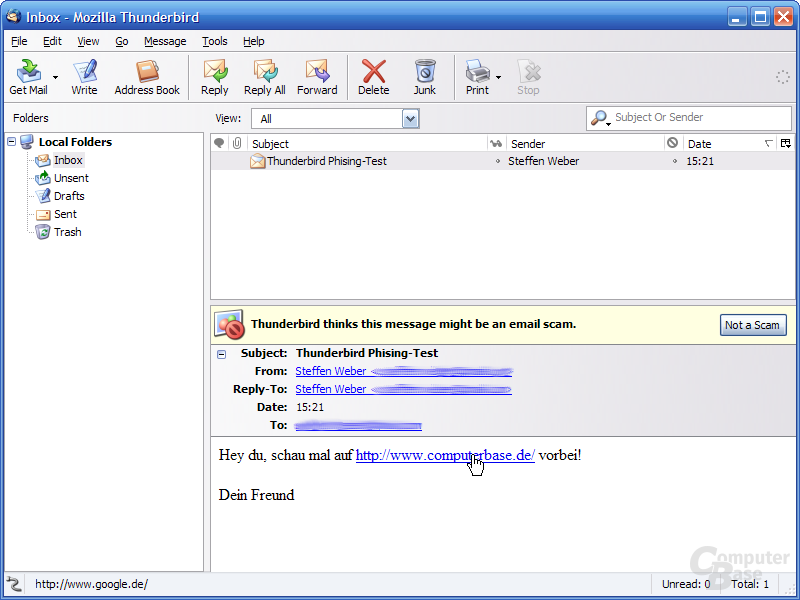Open the Print dropdown arrow
The image size is (800, 600).
click(x=498, y=78)
